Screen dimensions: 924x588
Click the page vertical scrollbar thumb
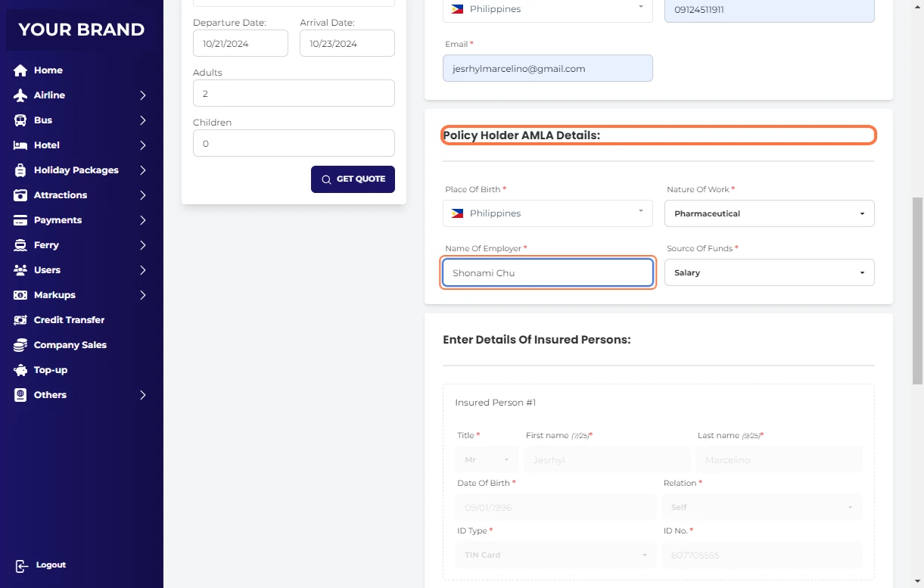click(917, 291)
